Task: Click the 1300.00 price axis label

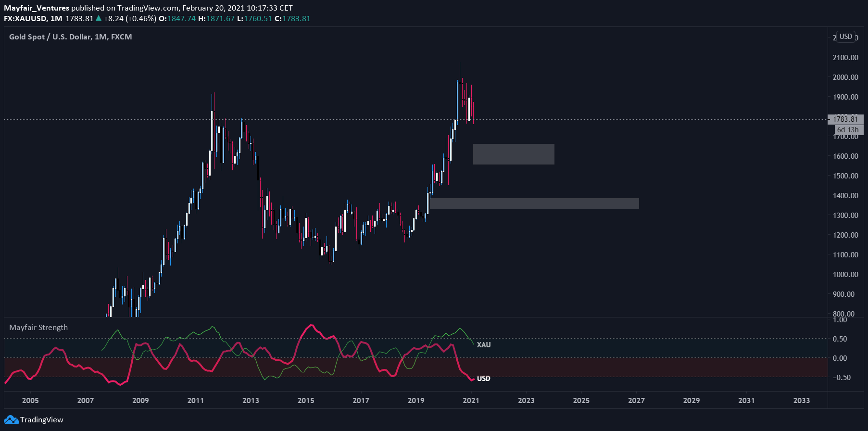Action: (845, 215)
